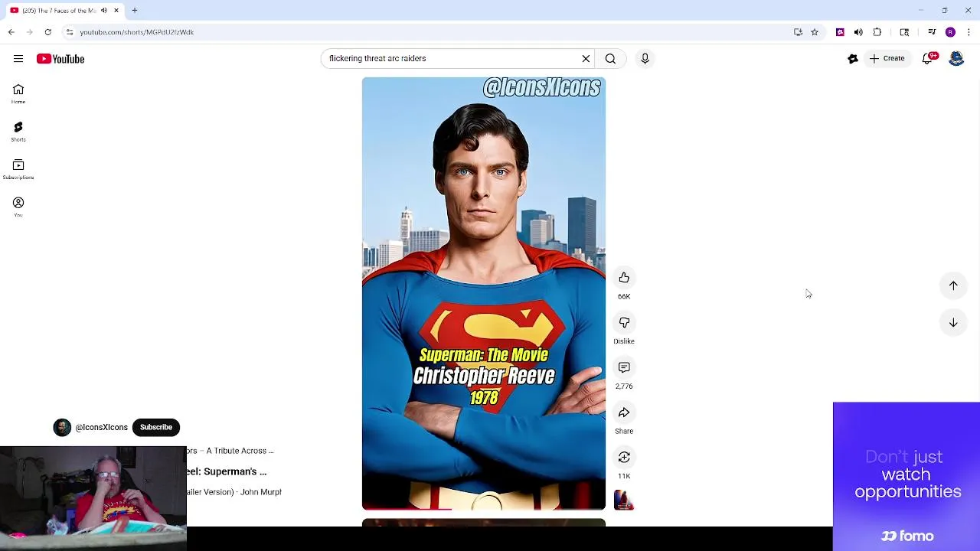Open the browser media controls icon
The height and width of the screenshot is (551, 980).
932,32
